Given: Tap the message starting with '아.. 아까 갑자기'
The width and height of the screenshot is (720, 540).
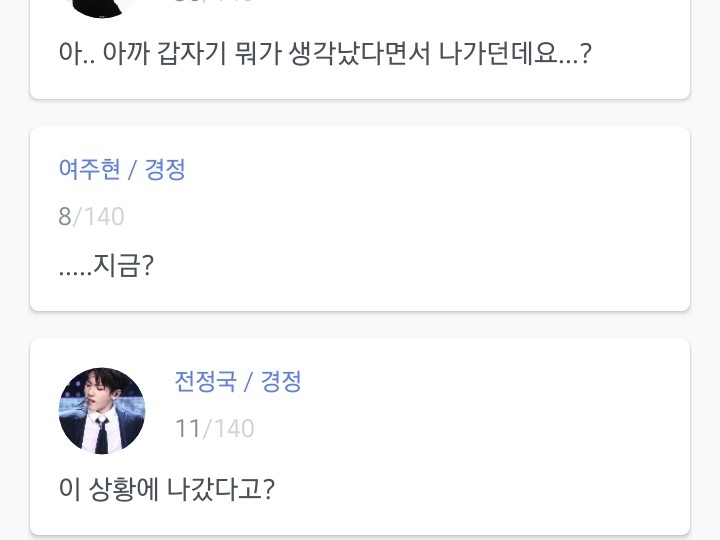Looking at the screenshot, I should (325, 52).
